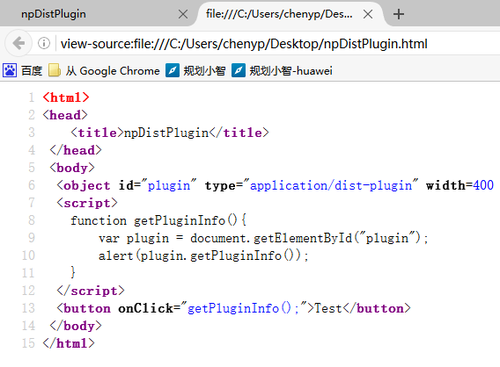This screenshot has height=367, width=500.
Task: Click the folder icon for Google Chrome bookmarks
Action: [54, 71]
